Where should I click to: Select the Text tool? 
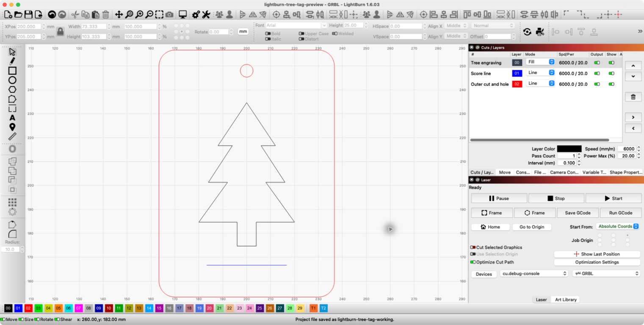pyautogui.click(x=12, y=118)
